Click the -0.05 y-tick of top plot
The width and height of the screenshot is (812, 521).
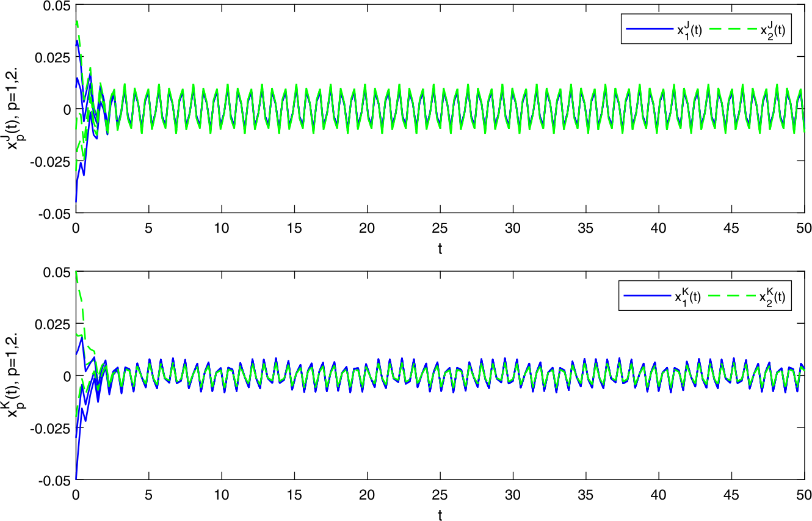point(54,214)
